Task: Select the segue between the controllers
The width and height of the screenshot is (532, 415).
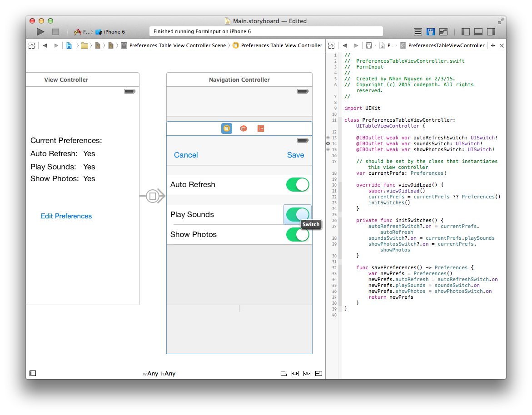Action: click(153, 196)
